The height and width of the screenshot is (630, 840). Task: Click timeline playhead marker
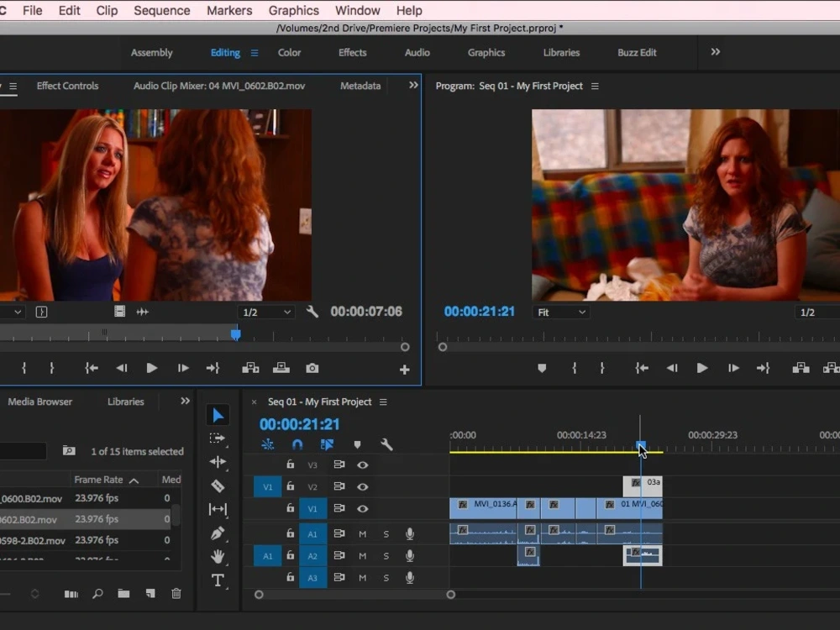coord(641,446)
